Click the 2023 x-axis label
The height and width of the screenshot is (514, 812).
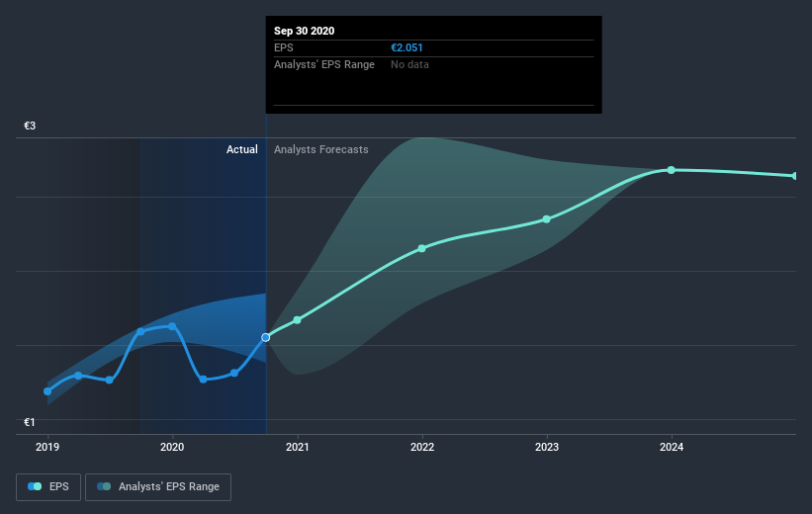coord(547,447)
